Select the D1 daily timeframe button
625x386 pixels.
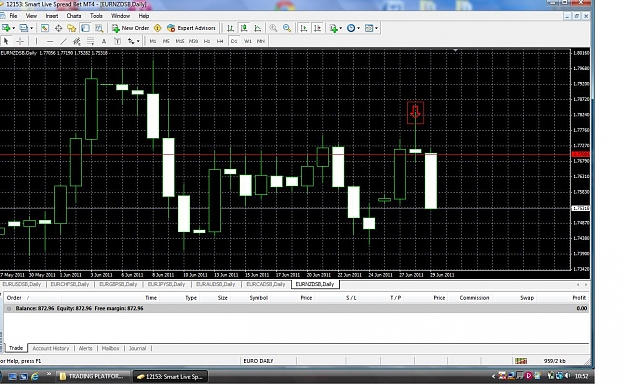click(x=234, y=41)
